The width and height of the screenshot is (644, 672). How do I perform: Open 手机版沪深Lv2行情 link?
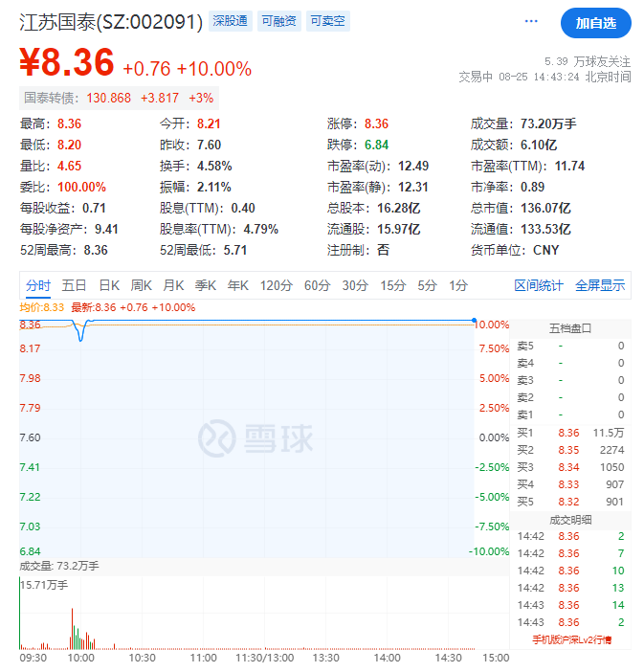(571, 639)
